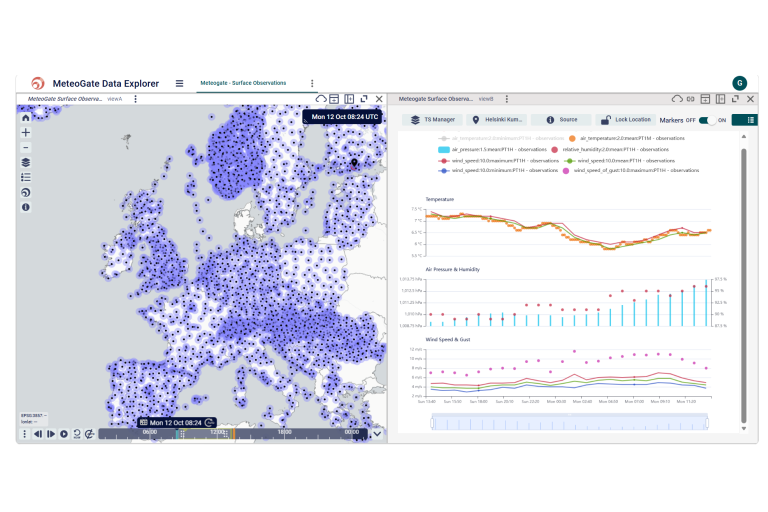Open the three-dot menu beside the Surface Observations tab
The height and width of the screenshot is (512, 768).
coord(312,83)
